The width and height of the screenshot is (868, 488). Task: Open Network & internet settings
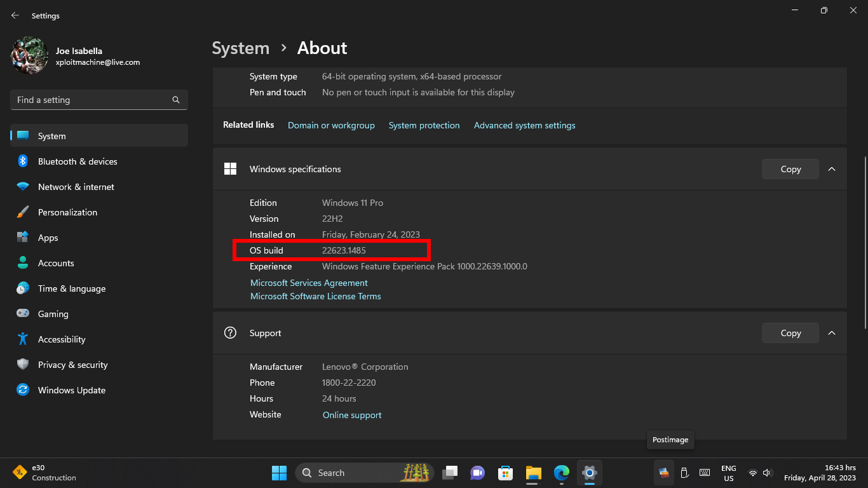click(99, 187)
